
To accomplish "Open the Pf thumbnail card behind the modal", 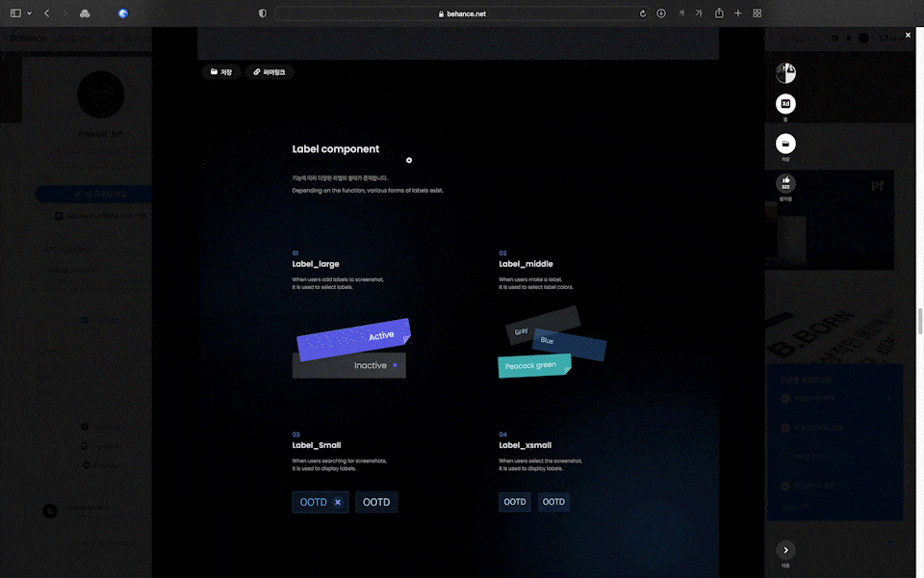I will coord(830,220).
